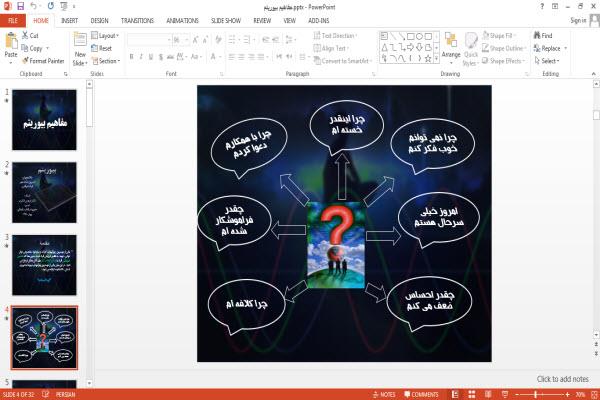This screenshot has width=600, height=400.
Task: Switch to the VIEW tab
Action: click(289, 20)
